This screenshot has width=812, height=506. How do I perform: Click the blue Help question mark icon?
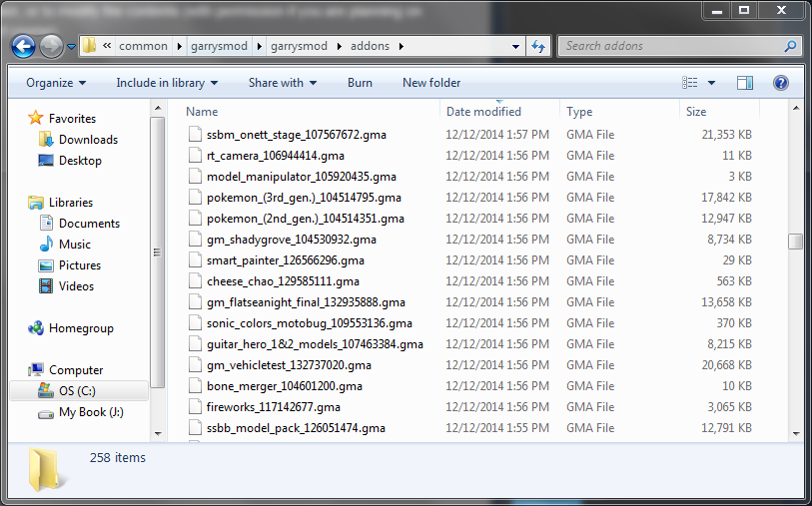click(781, 83)
